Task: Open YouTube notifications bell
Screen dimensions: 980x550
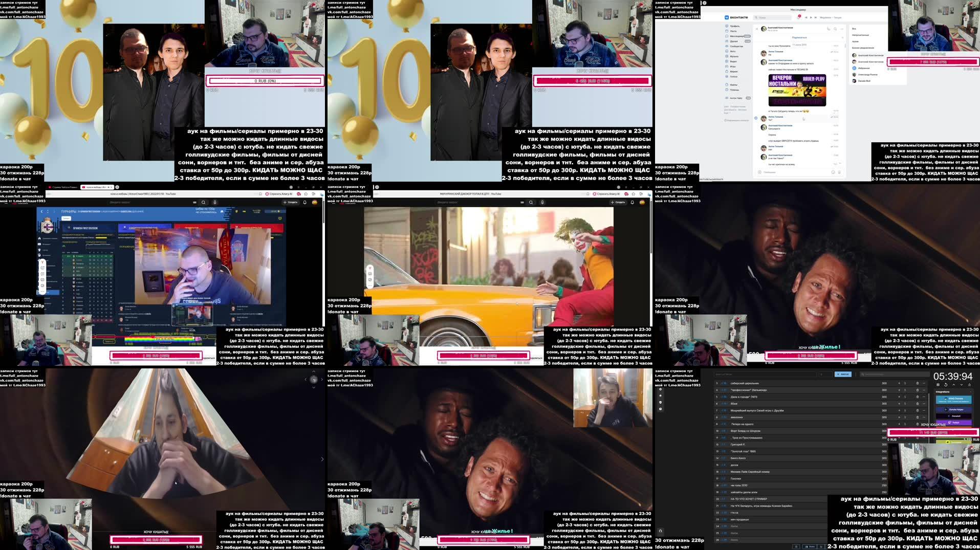Action: click(x=632, y=202)
